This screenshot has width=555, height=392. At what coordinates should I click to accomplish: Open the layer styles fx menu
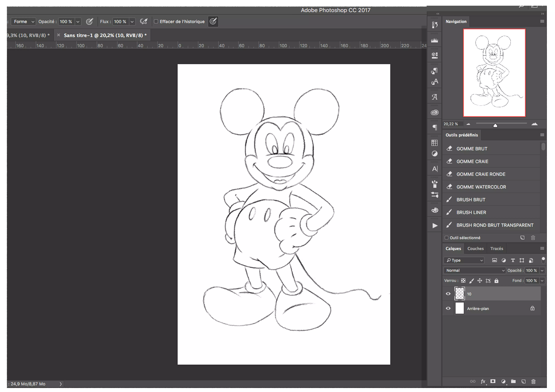[x=483, y=382]
